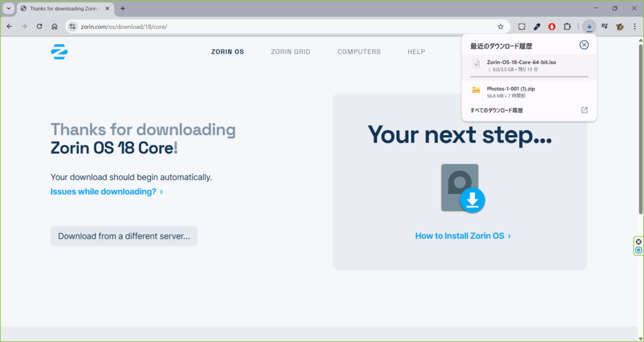Open the Chrome extensions puzzle icon

pos(567,26)
